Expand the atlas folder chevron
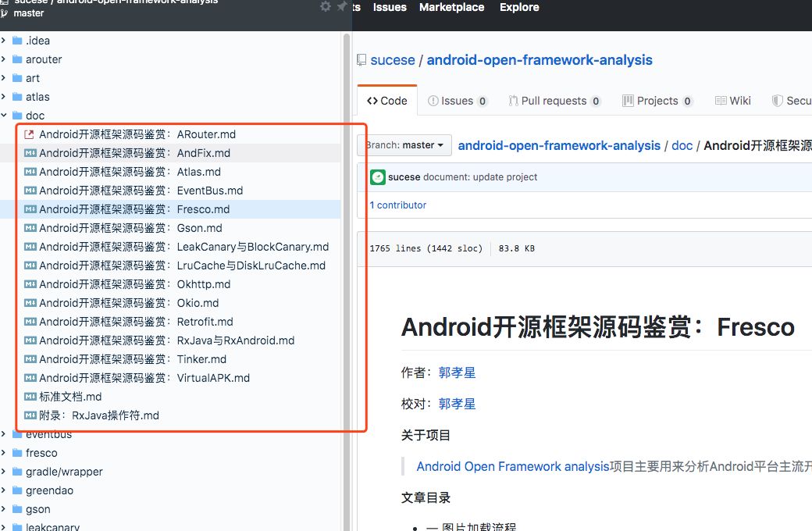This screenshot has height=531, width=812. (4, 96)
